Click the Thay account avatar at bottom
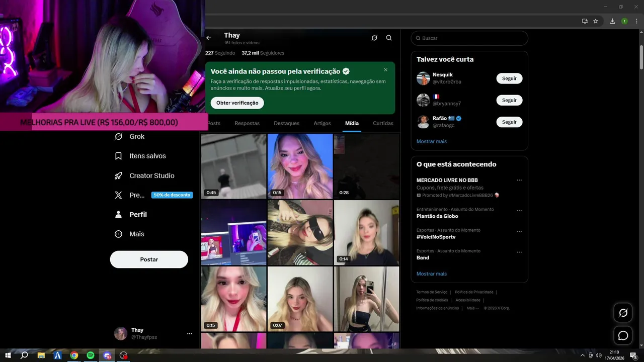 121,333
